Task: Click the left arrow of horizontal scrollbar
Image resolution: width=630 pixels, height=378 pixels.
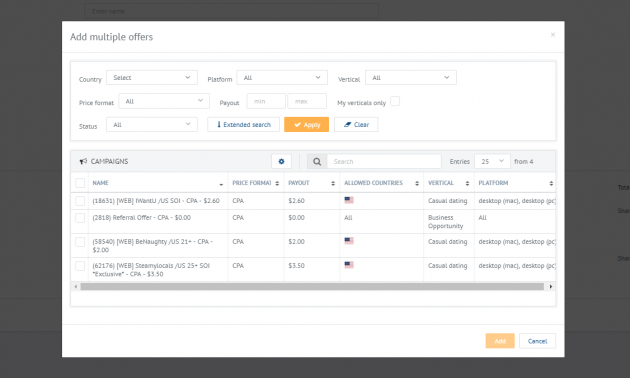Action: 76,286
